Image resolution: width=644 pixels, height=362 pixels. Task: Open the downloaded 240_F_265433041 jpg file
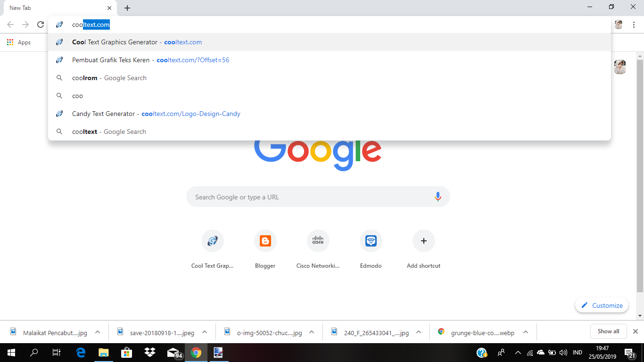click(x=370, y=332)
